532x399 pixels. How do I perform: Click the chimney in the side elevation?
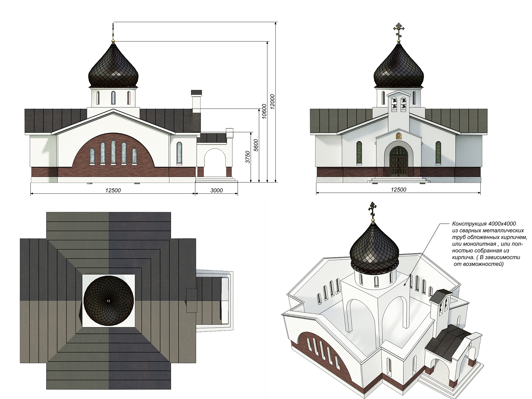[197, 101]
